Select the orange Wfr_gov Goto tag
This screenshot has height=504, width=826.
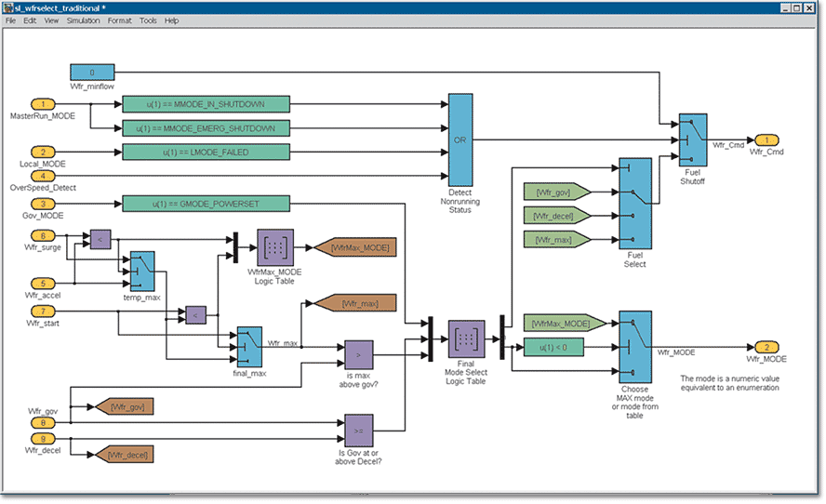pos(125,406)
